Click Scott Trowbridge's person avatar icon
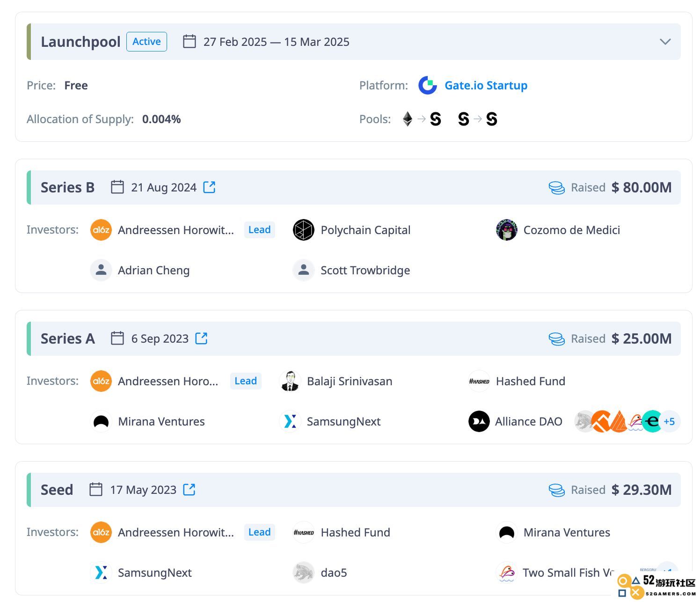700x602 pixels. click(x=304, y=270)
